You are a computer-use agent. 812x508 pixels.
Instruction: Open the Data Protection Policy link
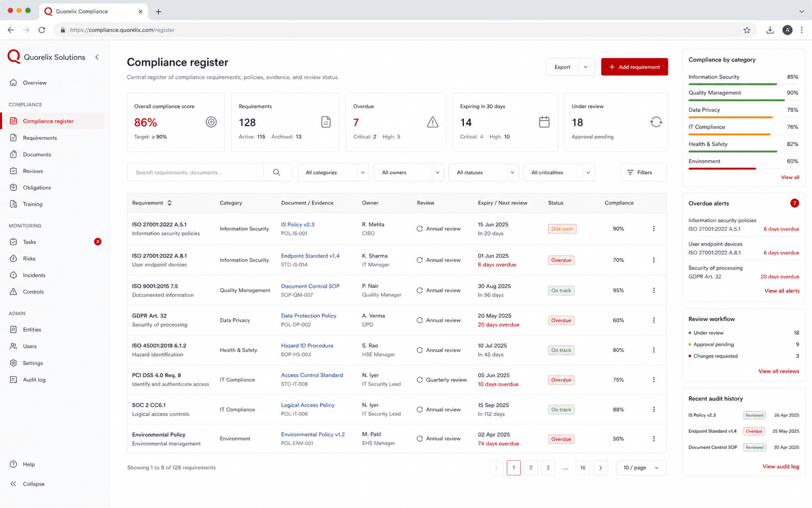click(309, 316)
